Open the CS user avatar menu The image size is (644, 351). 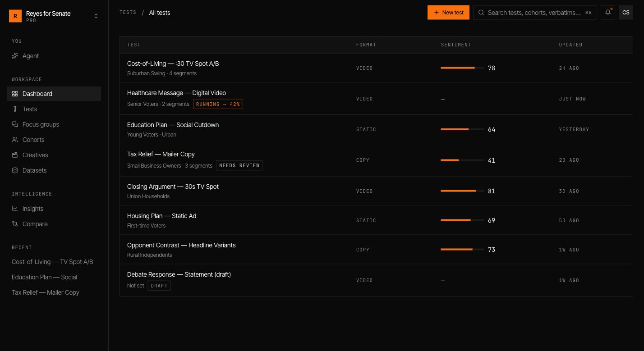pyautogui.click(x=626, y=13)
